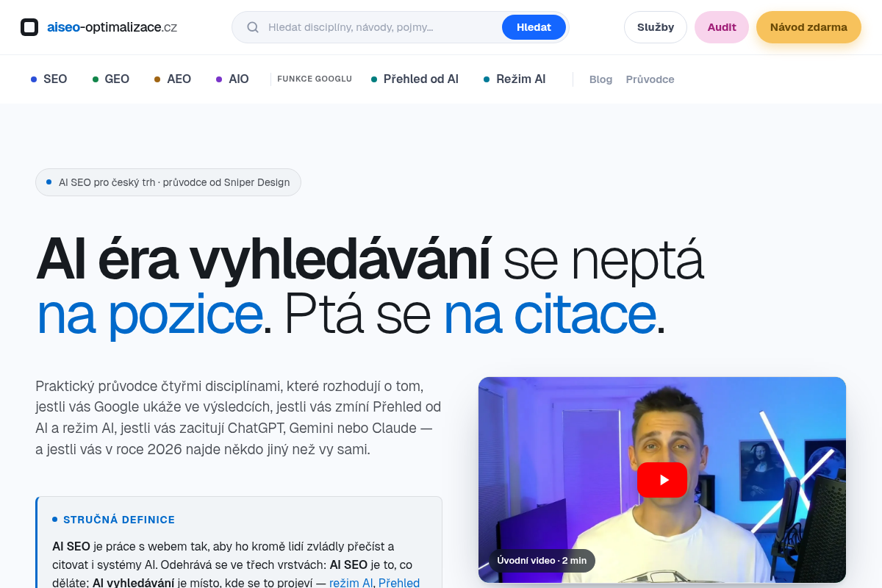Open the Průvodce link
The width and height of the screenshot is (882, 588).
tap(650, 79)
